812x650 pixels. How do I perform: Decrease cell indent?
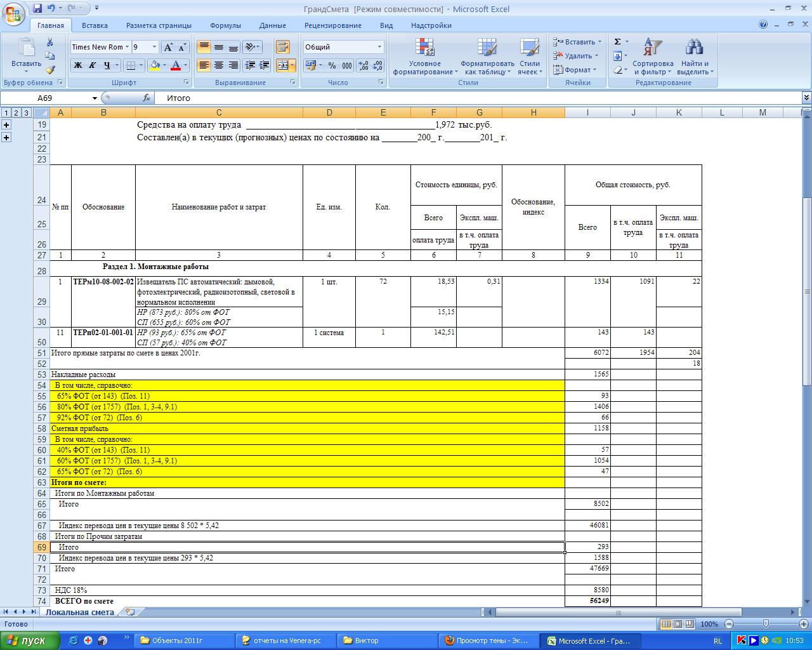250,65
